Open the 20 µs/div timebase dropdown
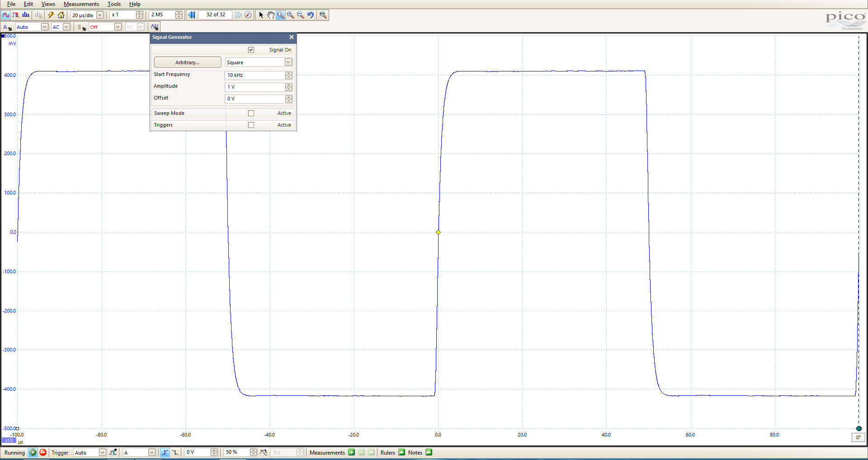The image size is (868, 460). [100, 15]
